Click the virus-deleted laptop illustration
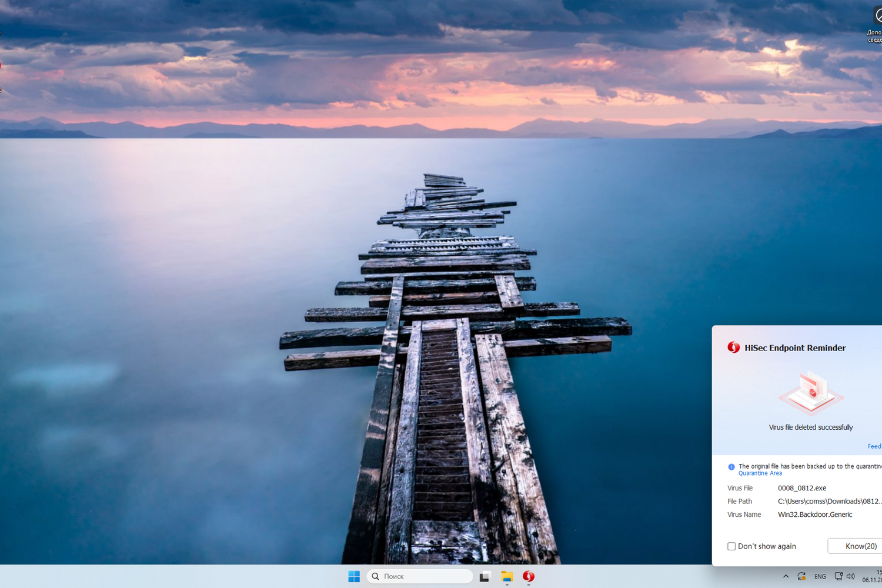 [811, 393]
